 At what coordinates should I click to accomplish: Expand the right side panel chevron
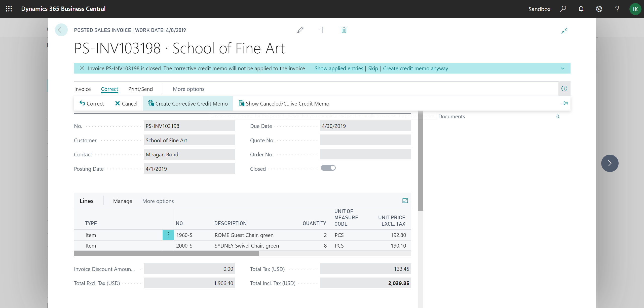coord(610,163)
